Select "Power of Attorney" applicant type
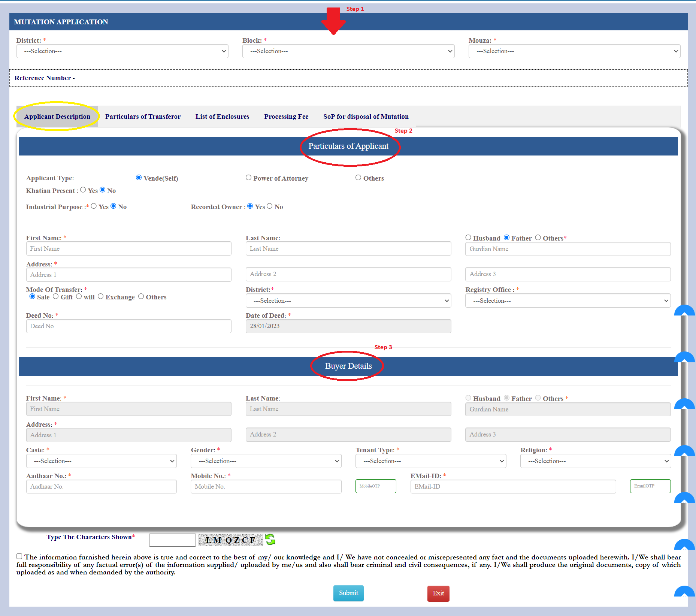The width and height of the screenshot is (696, 616). tap(248, 177)
